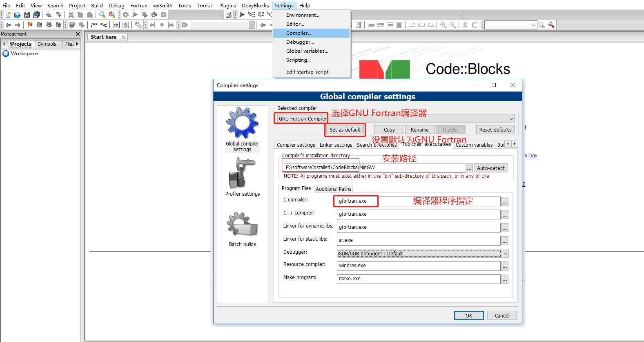Click the Zoom out magnifier icon

coord(452,25)
